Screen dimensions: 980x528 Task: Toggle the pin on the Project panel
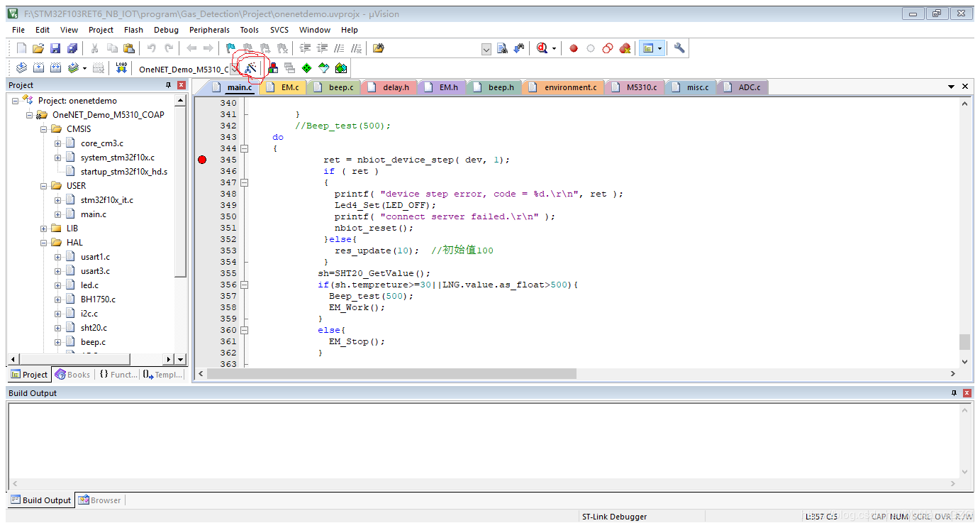pos(168,85)
